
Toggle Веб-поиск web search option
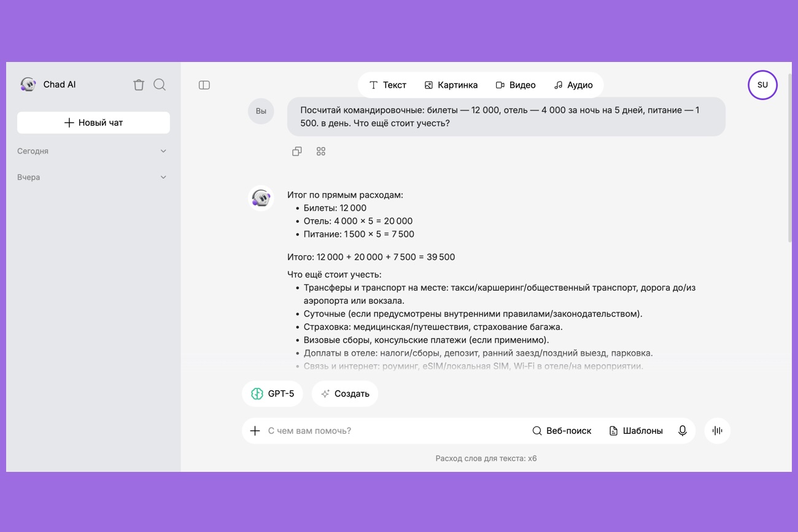click(562, 431)
